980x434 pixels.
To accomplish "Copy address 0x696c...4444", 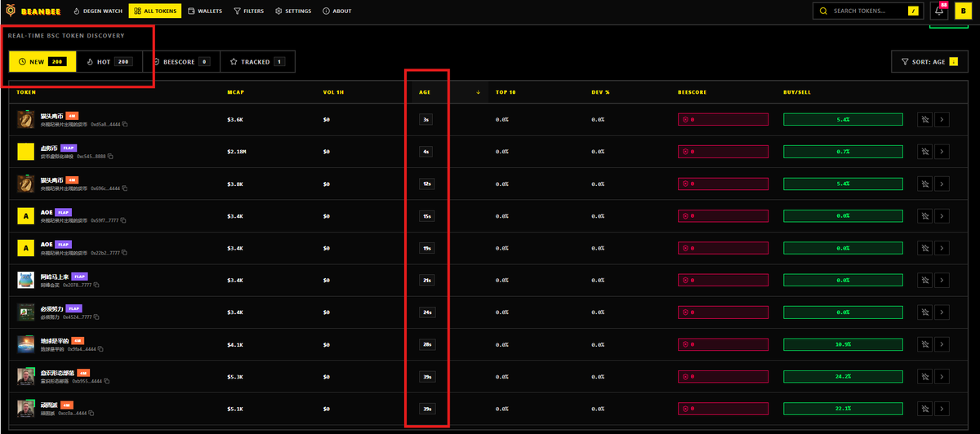I will click(125, 188).
